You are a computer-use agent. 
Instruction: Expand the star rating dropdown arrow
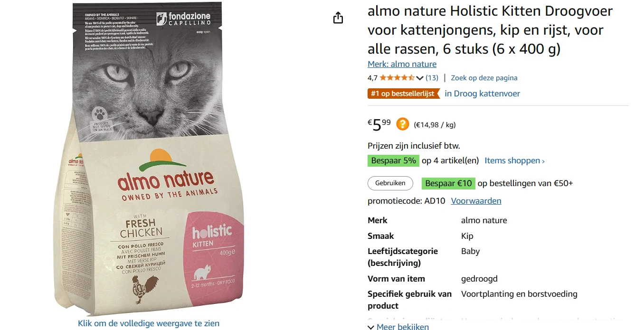tap(419, 77)
